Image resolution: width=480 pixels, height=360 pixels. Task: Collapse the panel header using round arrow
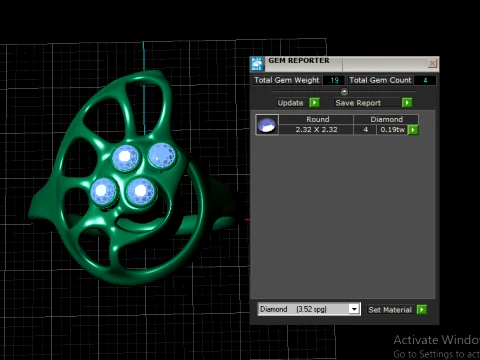344,91
